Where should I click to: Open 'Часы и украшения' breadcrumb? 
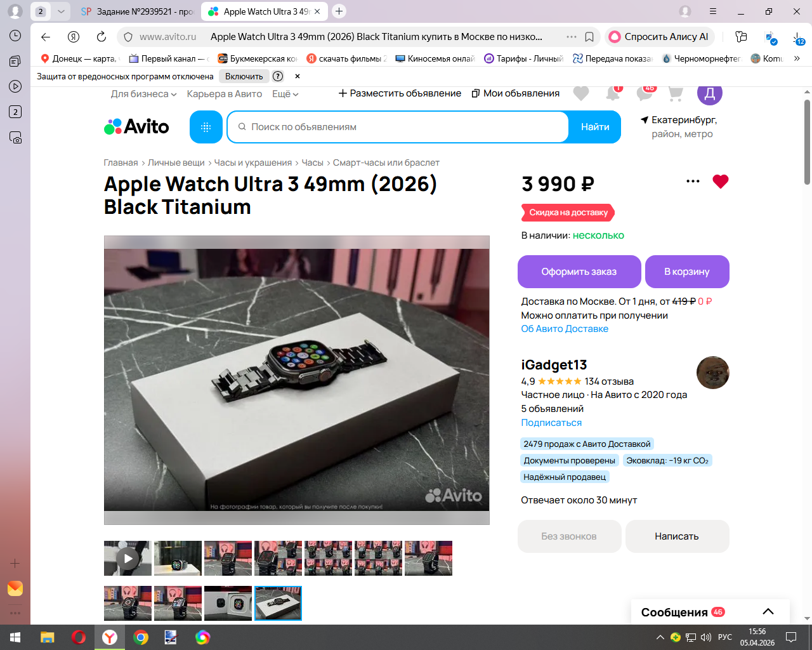[253, 162]
